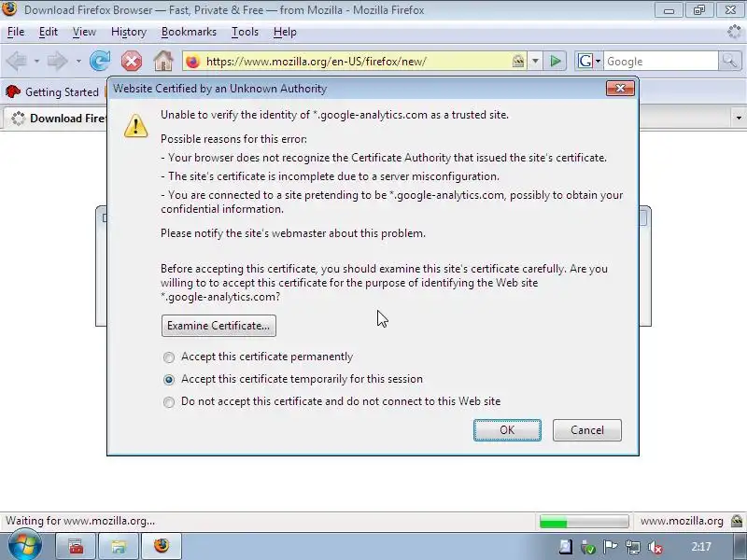Click the status bar padlock icon
This screenshot has width=747, height=560.
[737, 521]
